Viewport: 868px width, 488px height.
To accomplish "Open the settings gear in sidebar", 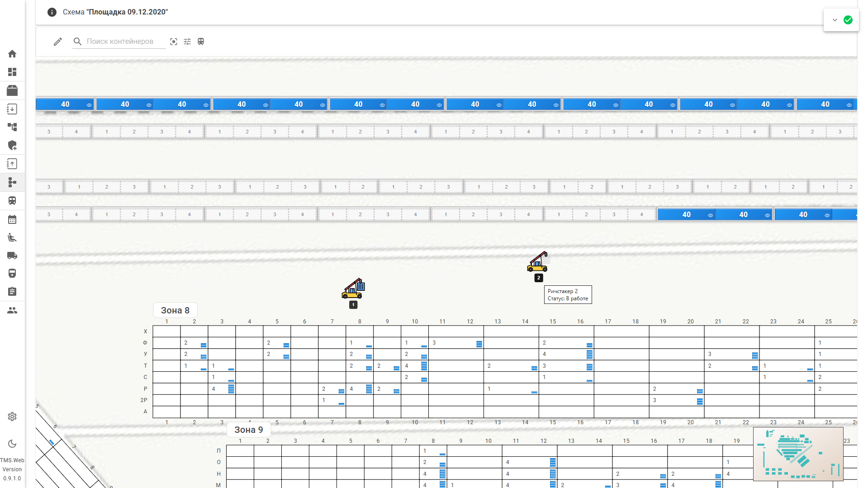I will click(12, 417).
